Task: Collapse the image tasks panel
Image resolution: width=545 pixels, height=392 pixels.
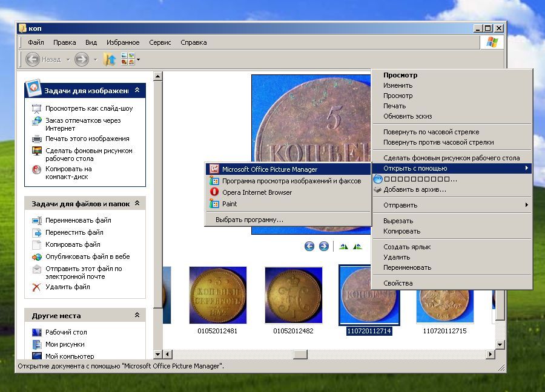Action: click(137, 90)
